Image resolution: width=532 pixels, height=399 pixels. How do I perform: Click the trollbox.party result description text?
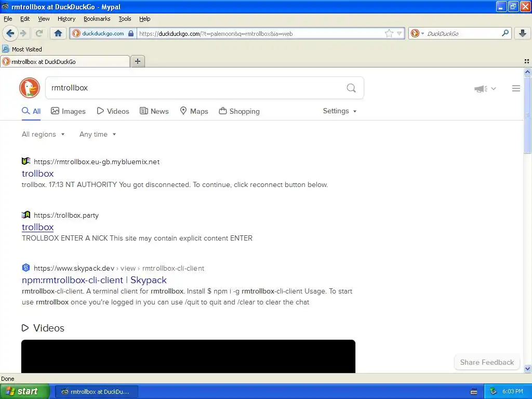coord(137,238)
